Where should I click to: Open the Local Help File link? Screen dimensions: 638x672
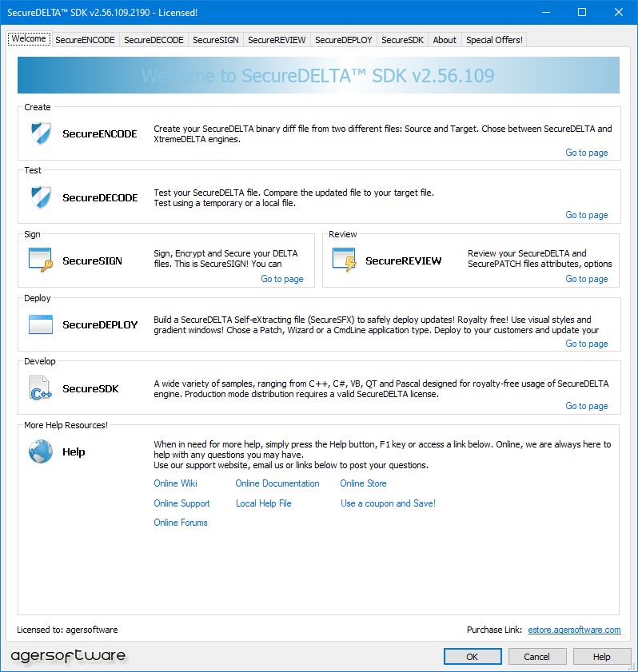tap(264, 503)
